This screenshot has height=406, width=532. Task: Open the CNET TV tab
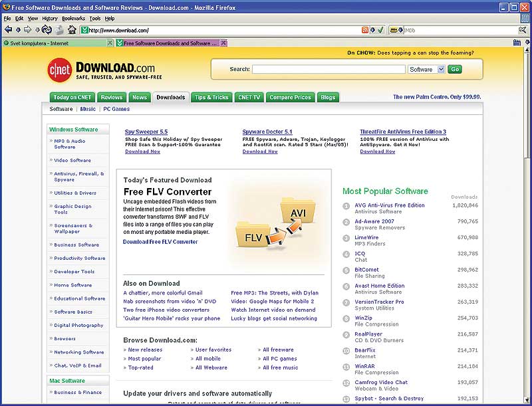tap(249, 97)
